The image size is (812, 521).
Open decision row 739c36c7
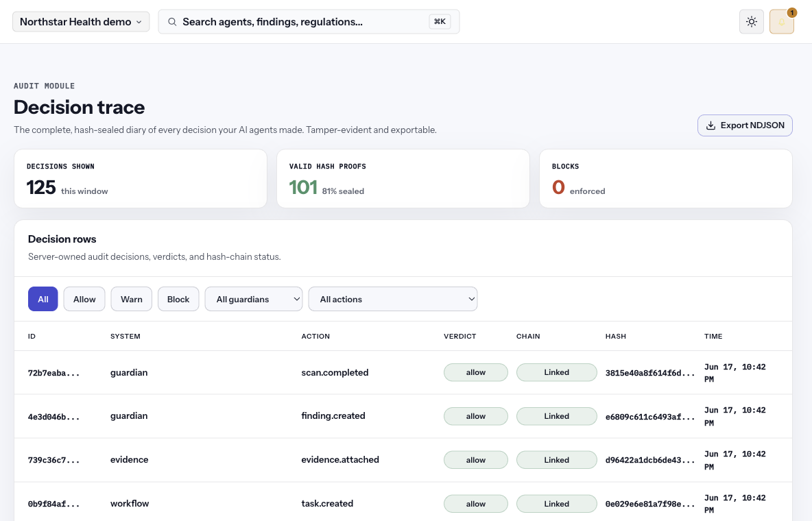pos(403,460)
